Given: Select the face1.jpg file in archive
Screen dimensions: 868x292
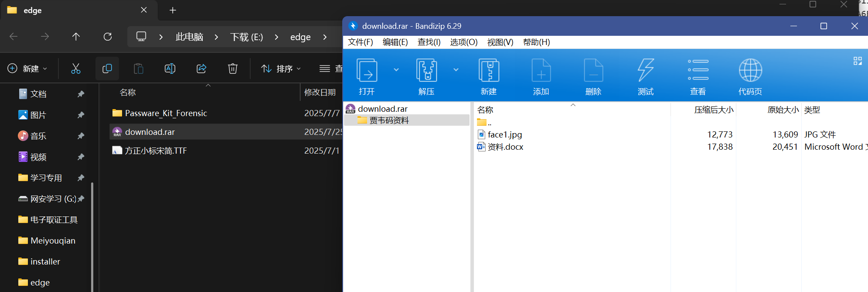Looking at the screenshot, I should point(504,135).
